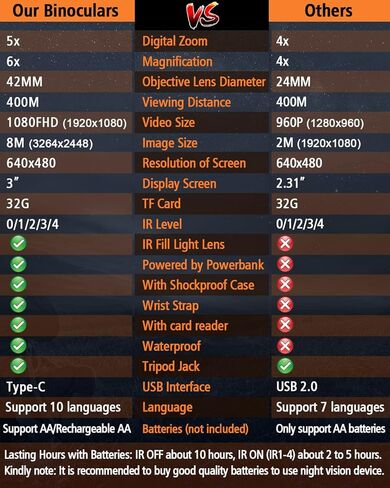Click the red X in Powered by Powerbank row
The width and height of the screenshot is (390, 488).
(x=285, y=264)
